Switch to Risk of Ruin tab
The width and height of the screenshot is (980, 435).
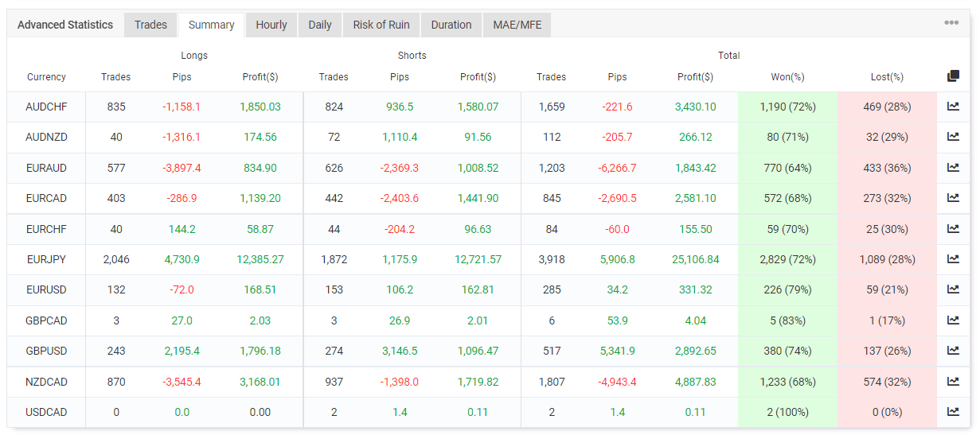tap(381, 25)
